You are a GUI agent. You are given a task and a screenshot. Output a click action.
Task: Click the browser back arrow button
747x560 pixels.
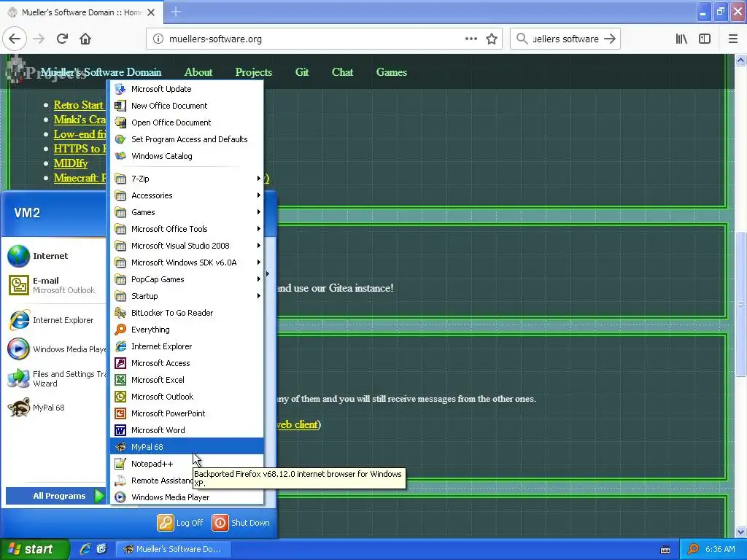15,39
